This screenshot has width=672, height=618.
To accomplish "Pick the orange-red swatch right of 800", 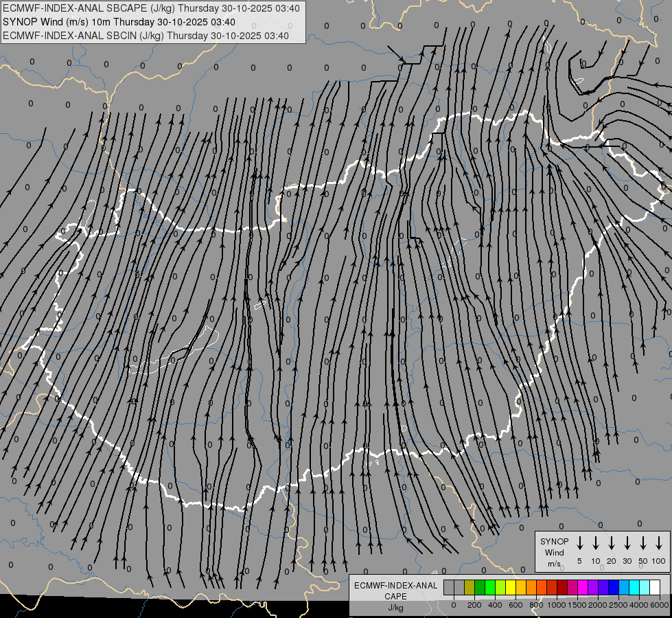I will click(542, 587).
